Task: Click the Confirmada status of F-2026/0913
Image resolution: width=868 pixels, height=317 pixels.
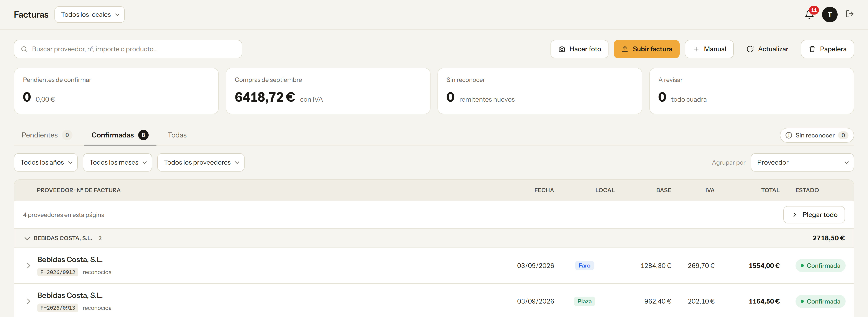Action: (820, 302)
